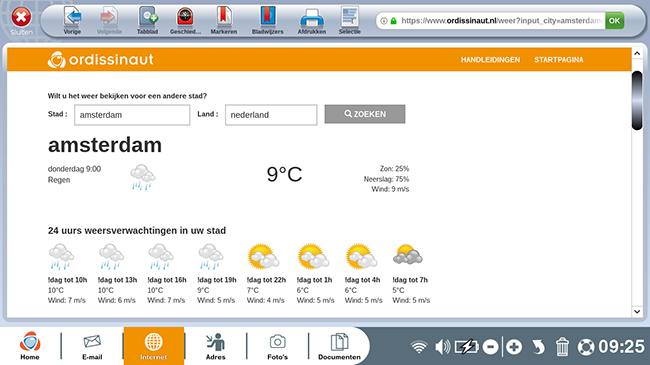
Task: Click the sunny icon for tot 22h
Action: (263, 257)
